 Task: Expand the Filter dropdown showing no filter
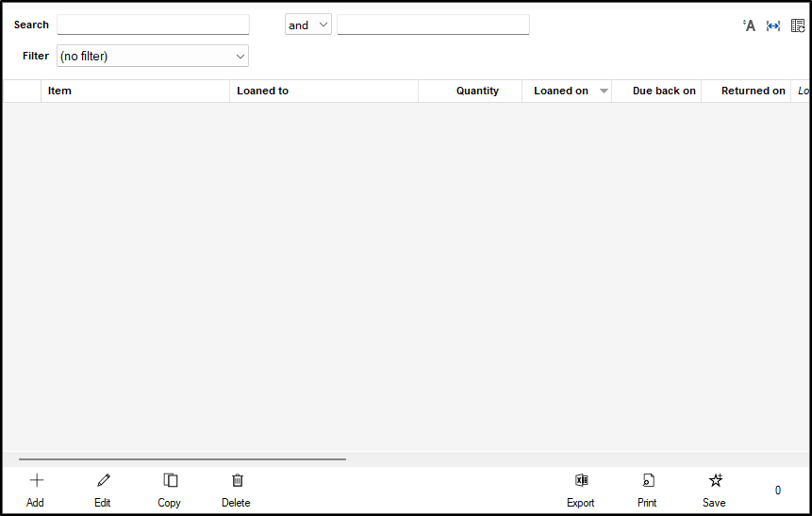[x=153, y=57]
